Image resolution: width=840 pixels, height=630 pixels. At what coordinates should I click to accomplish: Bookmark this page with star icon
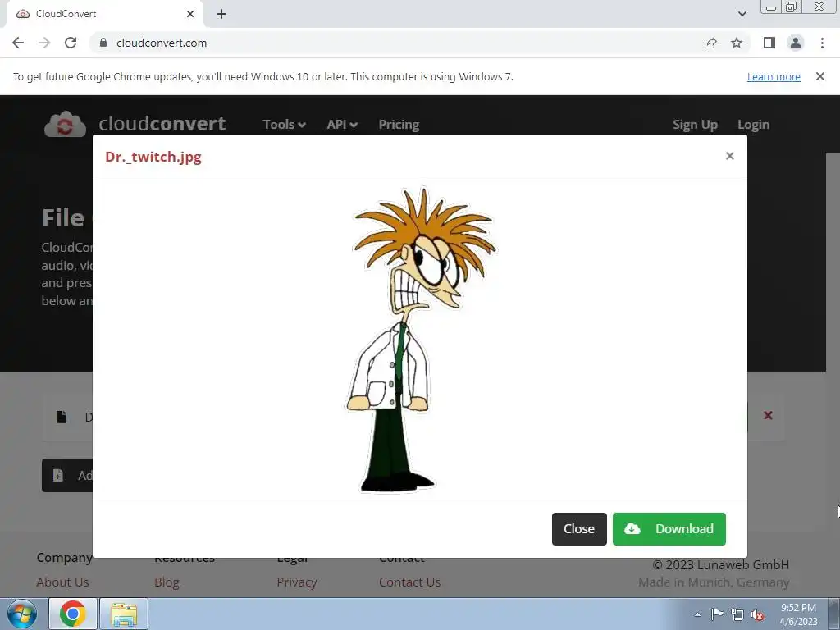[737, 43]
